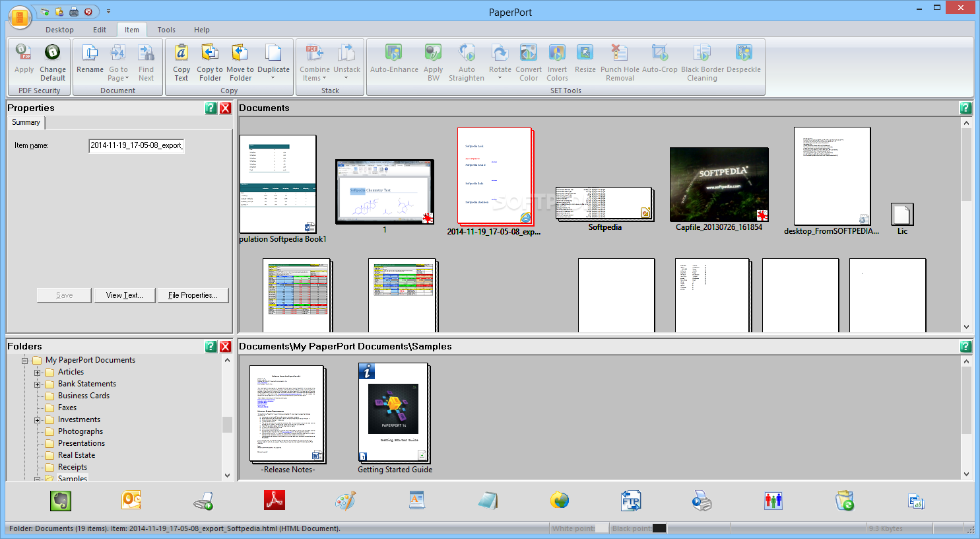
Task: Click the Auto Straighten tool
Action: (467, 63)
